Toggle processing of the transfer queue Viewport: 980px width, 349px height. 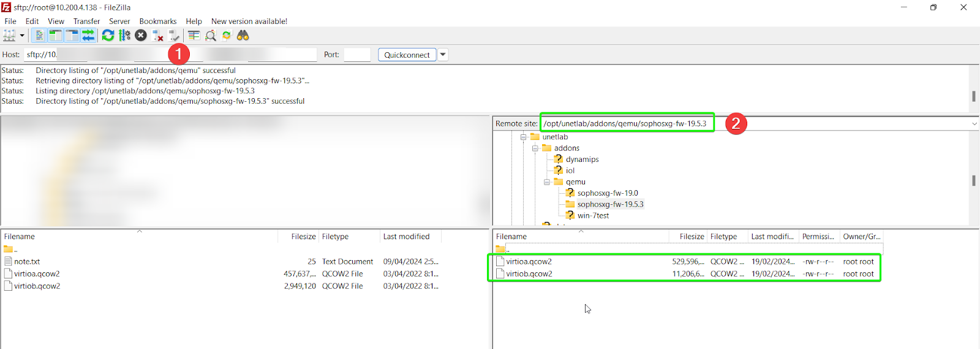[124, 36]
